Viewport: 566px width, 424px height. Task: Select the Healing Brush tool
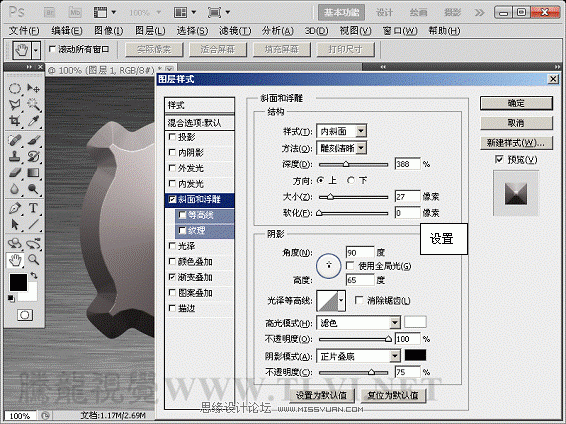[x=14, y=140]
